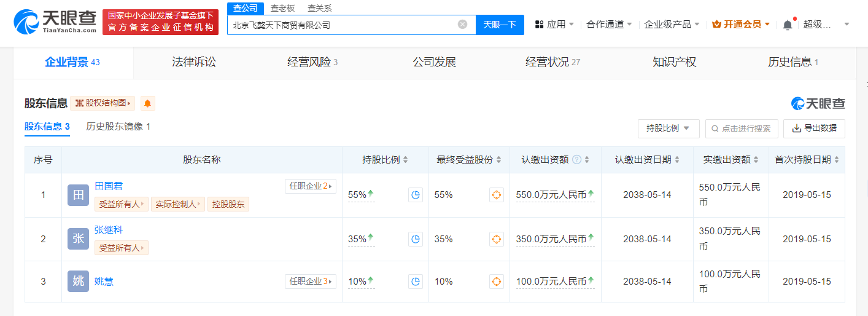Open pie chart icon for 张继科's 35% stake
Screen dimensions: 868x316
[x=416, y=239]
